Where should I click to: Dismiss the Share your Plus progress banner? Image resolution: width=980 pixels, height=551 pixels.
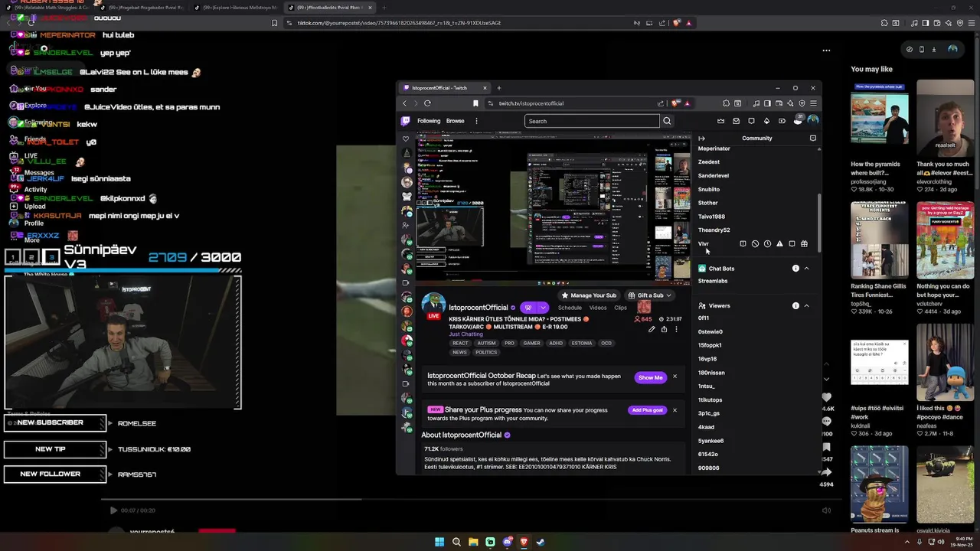[x=675, y=410]
